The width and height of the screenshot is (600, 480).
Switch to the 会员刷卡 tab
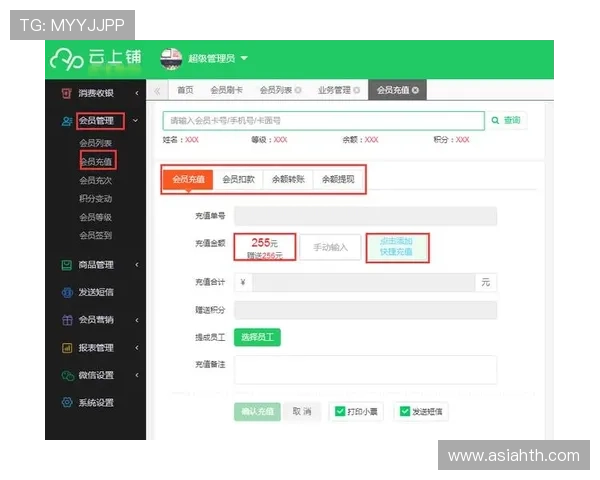point(227,90)
